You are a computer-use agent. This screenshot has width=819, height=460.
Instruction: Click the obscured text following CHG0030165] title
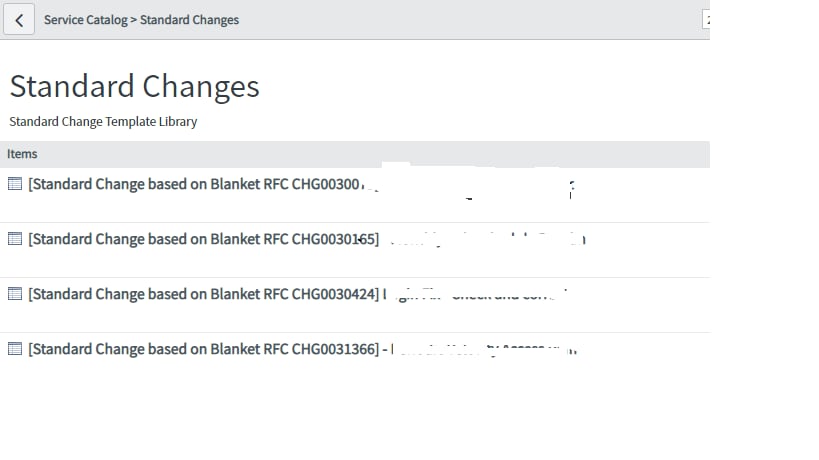(488, 239)
